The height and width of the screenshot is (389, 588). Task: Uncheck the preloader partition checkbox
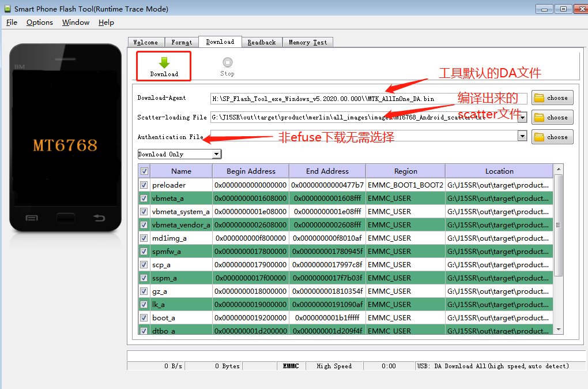144,184
